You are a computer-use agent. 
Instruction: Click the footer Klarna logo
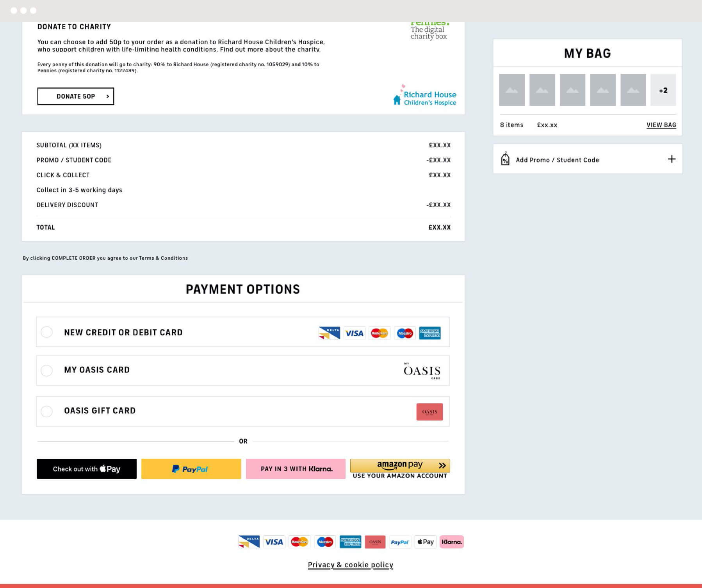pos(451,542)
